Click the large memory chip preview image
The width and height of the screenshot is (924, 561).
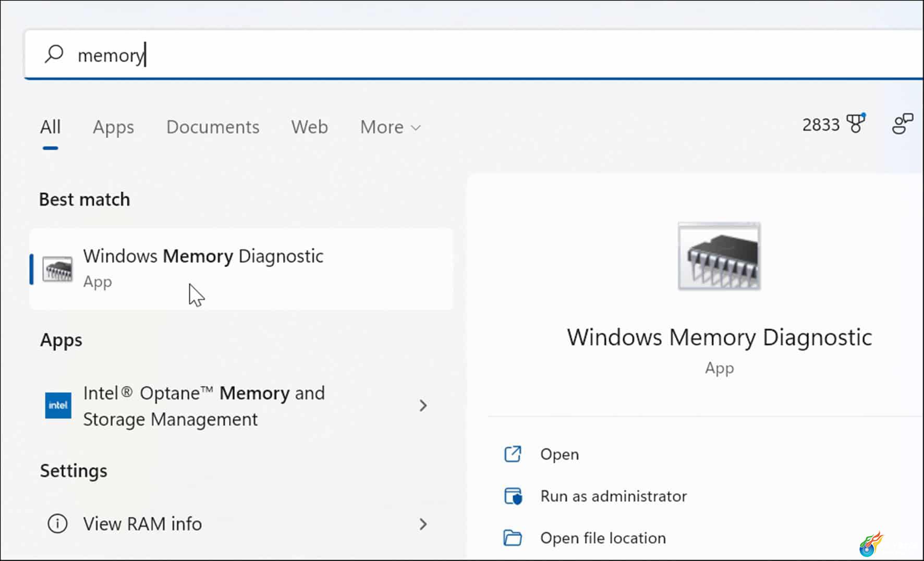point(719,256)
